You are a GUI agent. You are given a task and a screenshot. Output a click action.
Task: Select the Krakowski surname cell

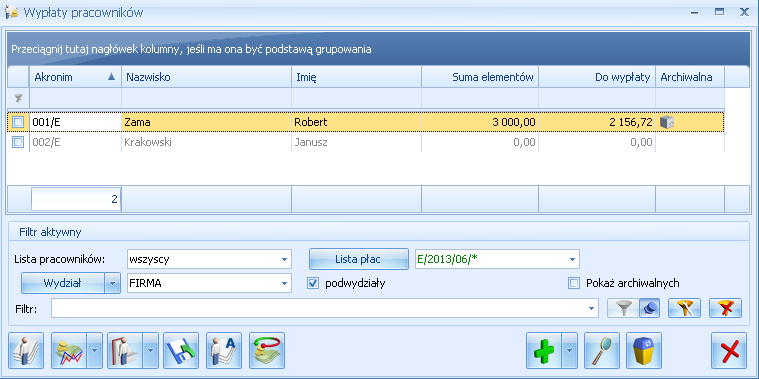tap(206, 142)
